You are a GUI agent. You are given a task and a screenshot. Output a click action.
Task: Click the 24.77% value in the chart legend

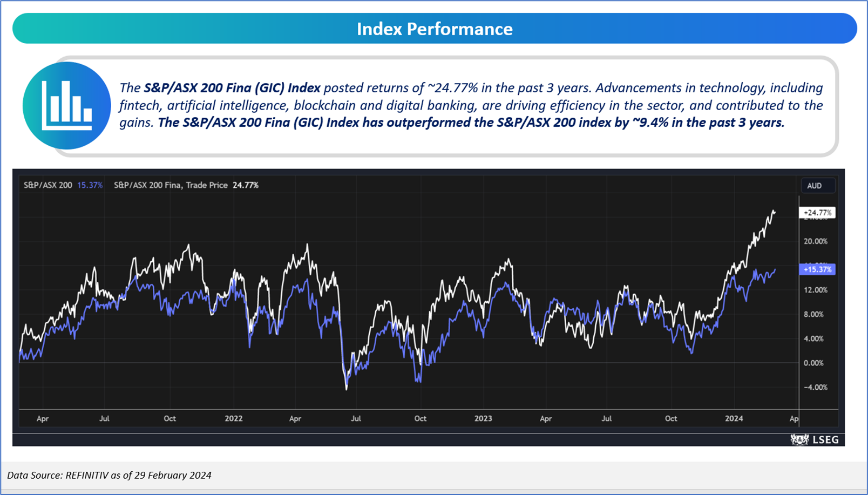coord(246,185)
